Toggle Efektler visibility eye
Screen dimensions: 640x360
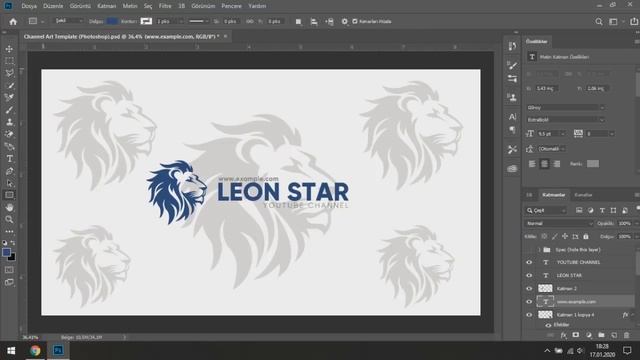(x=548, y=325)
